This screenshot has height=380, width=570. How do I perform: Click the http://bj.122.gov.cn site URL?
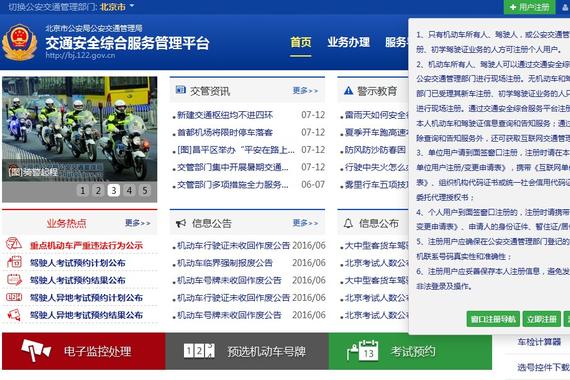(80, 55)
